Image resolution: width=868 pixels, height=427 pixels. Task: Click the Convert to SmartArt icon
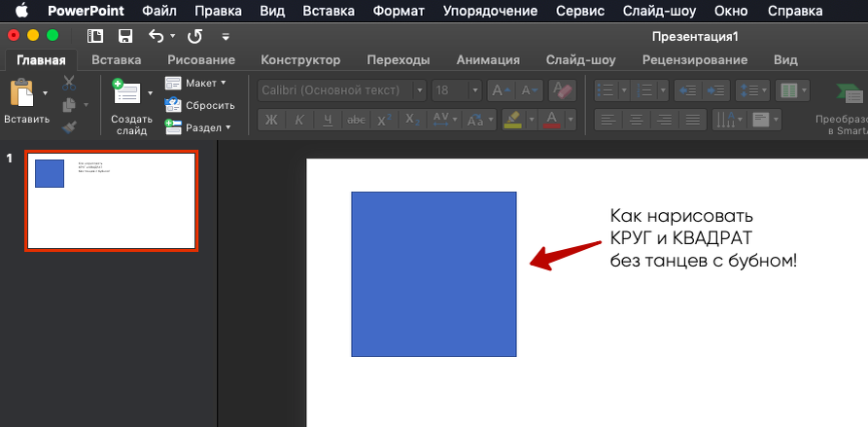pos(851,94)
